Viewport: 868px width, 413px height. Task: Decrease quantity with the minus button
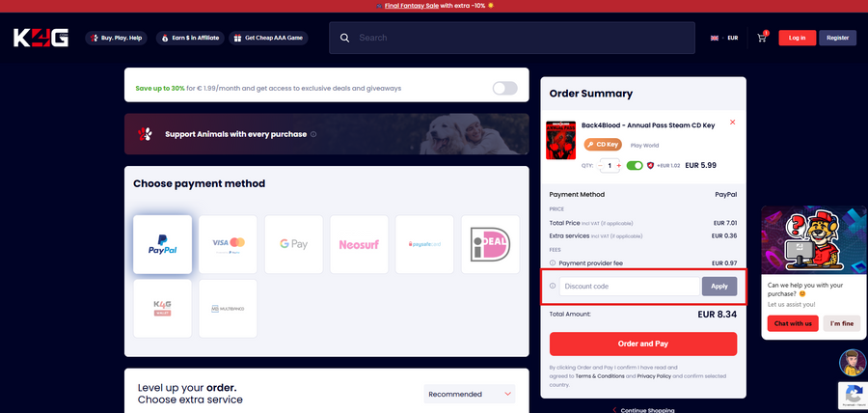pos(600,166)
